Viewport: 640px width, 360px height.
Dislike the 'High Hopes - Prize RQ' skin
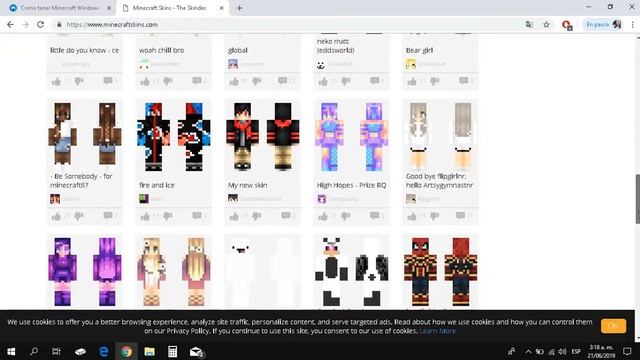pyautogui.click(x=346, y=216)
